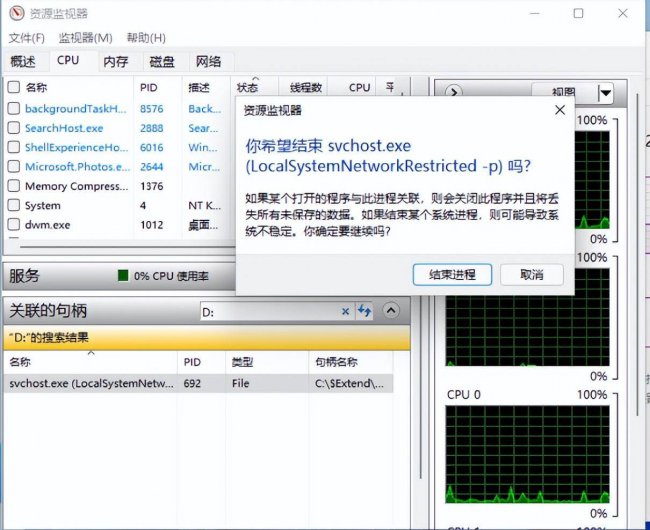Viewport: 650px width, 530px height.
Task: Click PID 8576 in the process list
Action: pos(152,109)
